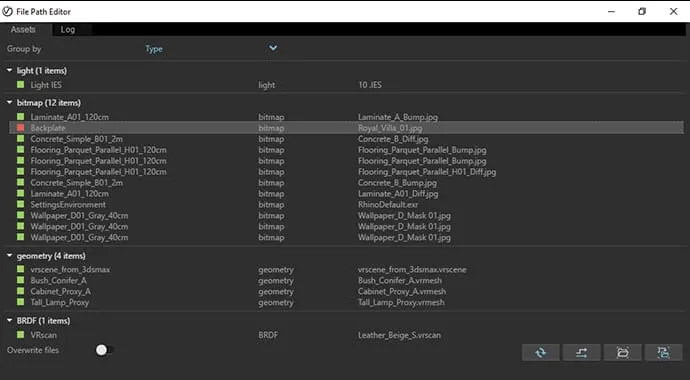Toggle the Overwrite files switch

(104, 350)
